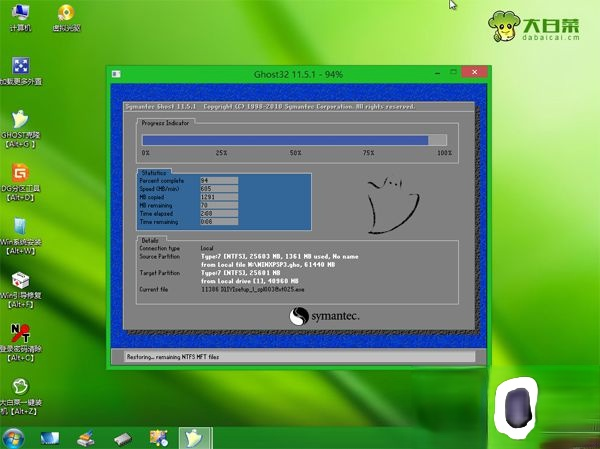Click the mouse icon at bottom right
600x449 pixels.
pos(518,408)
